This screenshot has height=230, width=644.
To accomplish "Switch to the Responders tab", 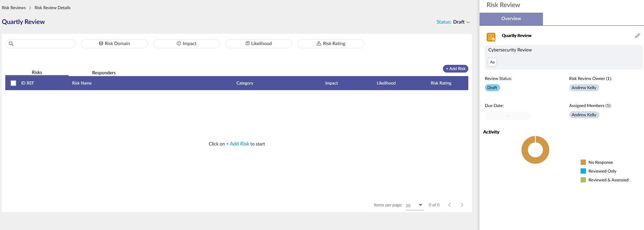I will [104, 73].
